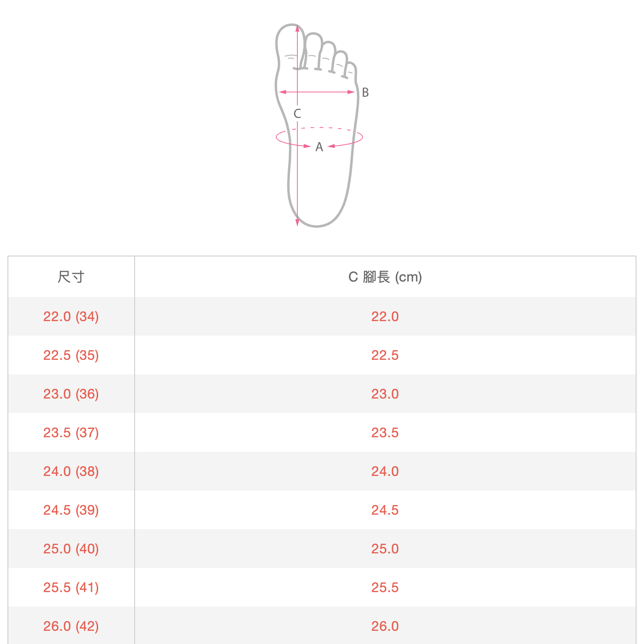Select size 24.5 (39) cell

coord(71,510)
